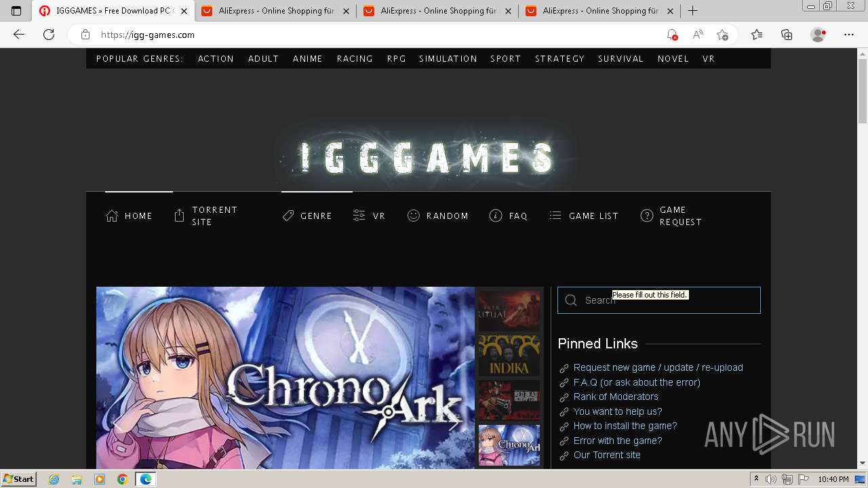Open SURVIVAL genre
The height and width of the screenshot is (488, 868).
[620, 59]
